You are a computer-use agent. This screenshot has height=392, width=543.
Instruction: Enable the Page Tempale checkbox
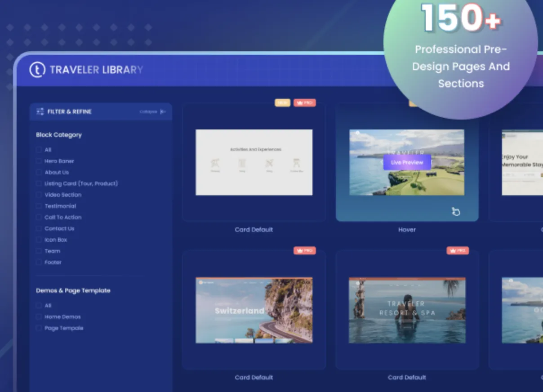(x=39, y=328)
